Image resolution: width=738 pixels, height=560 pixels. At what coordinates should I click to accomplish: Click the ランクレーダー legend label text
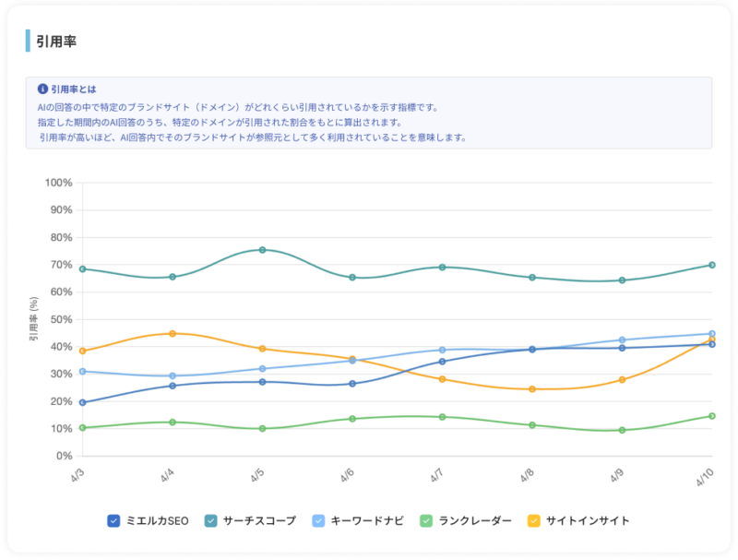[x=474, y=521]
